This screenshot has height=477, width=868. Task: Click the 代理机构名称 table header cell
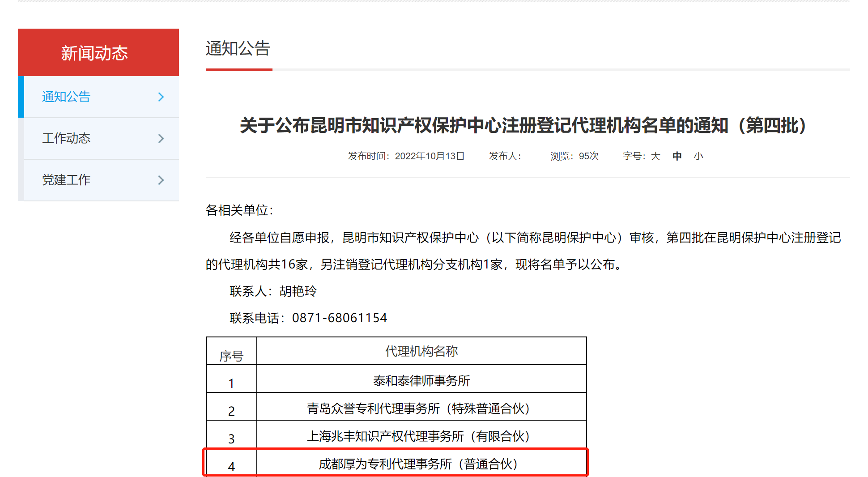[x=421, y=351]
